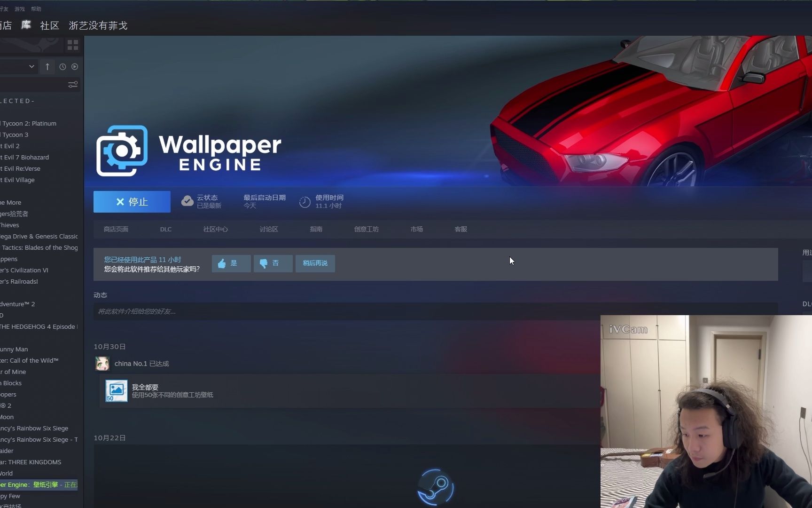Click the cloud status icon

[x=187, y=201]
